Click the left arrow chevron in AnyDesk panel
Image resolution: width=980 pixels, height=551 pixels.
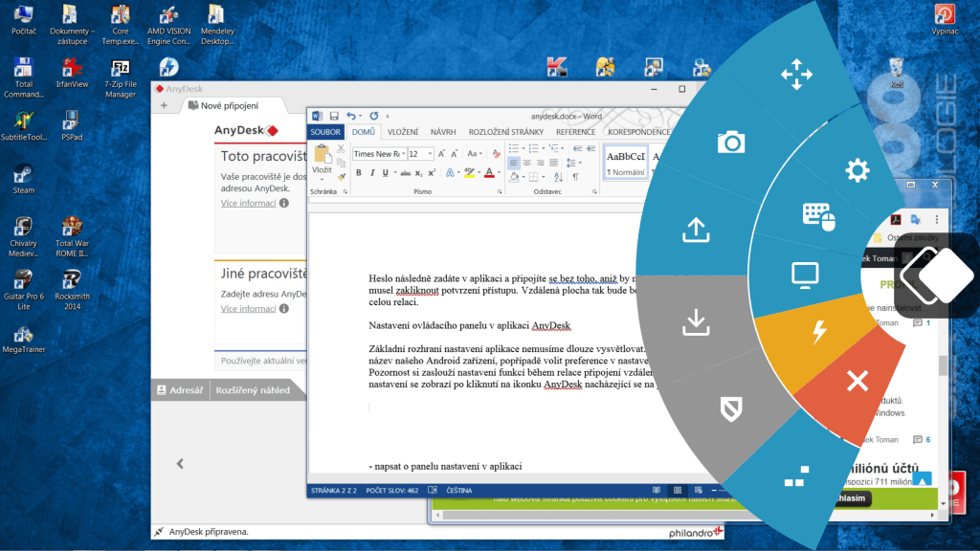pyautogui.click(x=180, y=464)
